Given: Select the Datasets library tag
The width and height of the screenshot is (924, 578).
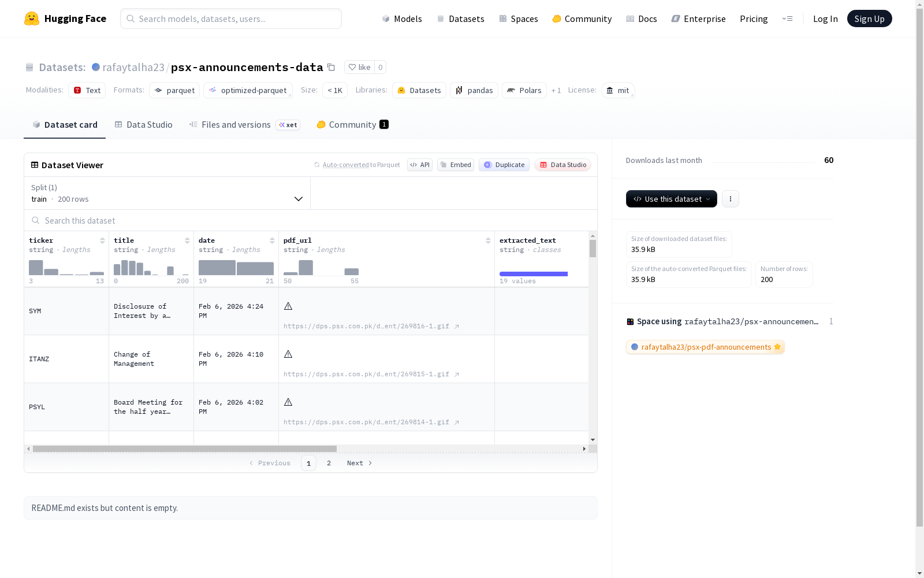Looking at the screenshot, I should pyautogui.click(x=419, y=90).
